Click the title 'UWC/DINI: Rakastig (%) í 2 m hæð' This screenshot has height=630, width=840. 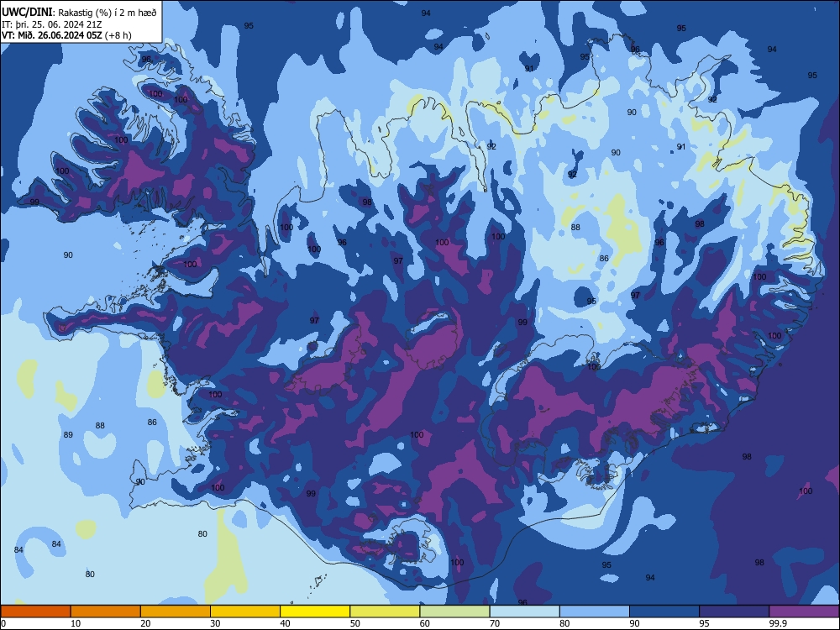(79, 13)
